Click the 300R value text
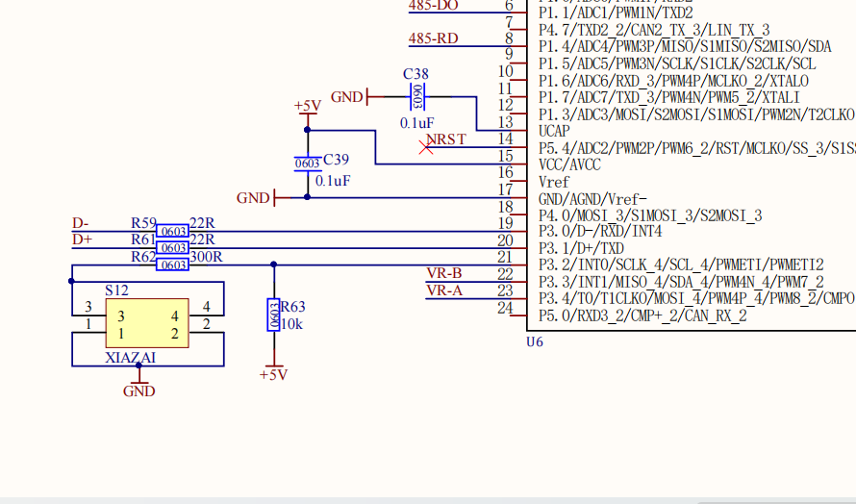This screenshot has width=856, height=504. 206,257
